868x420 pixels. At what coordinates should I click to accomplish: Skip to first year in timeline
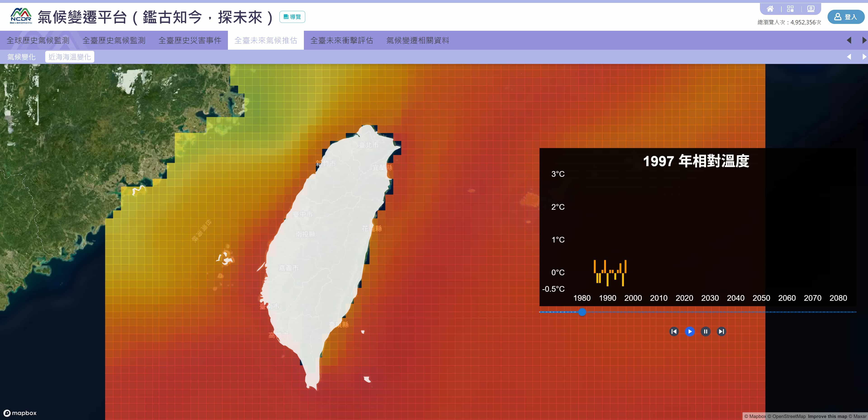[674, 331]
